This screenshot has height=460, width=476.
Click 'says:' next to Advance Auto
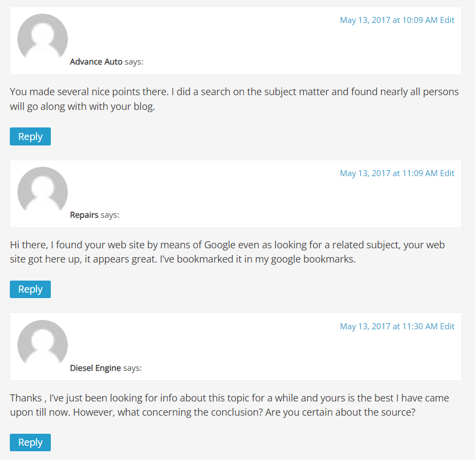tap(134, 62)
